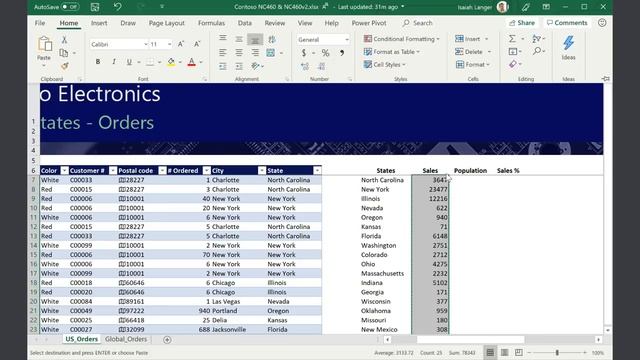Open the City column filter dropdown
Viewport: 640px width, 360px height.
click(x=262, y=171)
